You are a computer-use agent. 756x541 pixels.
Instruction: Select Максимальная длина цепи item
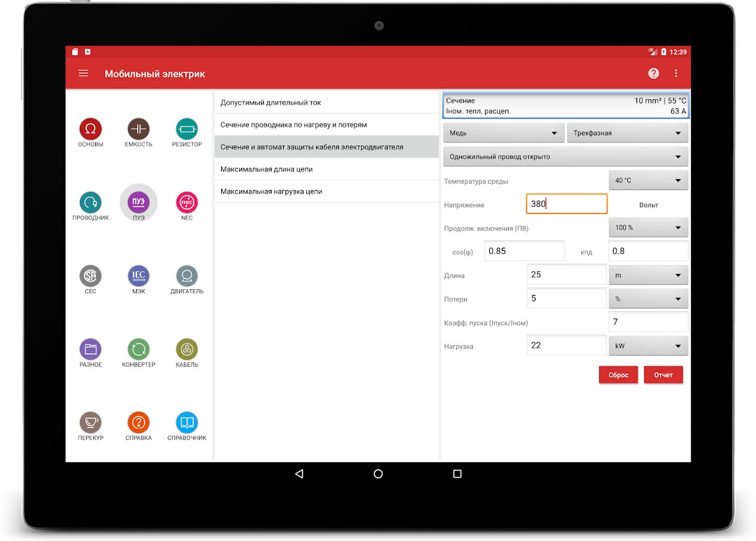pyautogui.click(x=326, y=169)
